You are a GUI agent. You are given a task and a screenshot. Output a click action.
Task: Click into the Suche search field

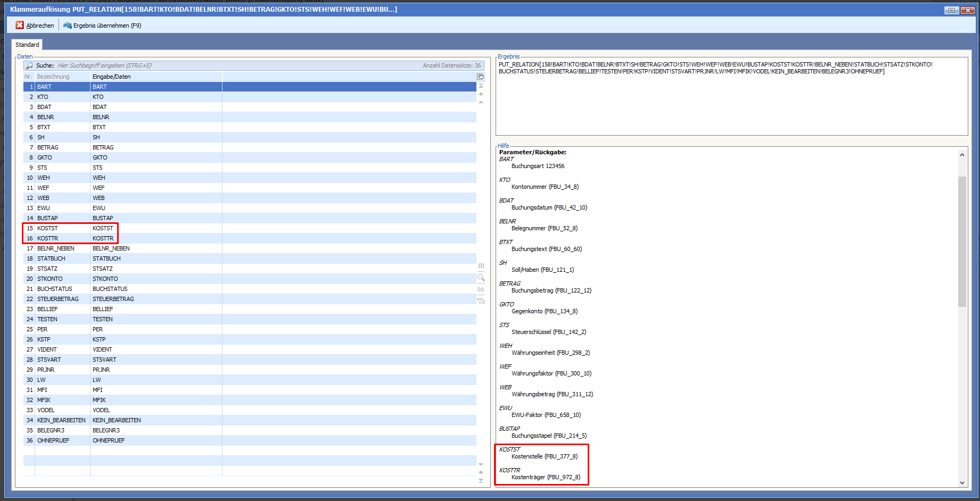coord(213,65)
